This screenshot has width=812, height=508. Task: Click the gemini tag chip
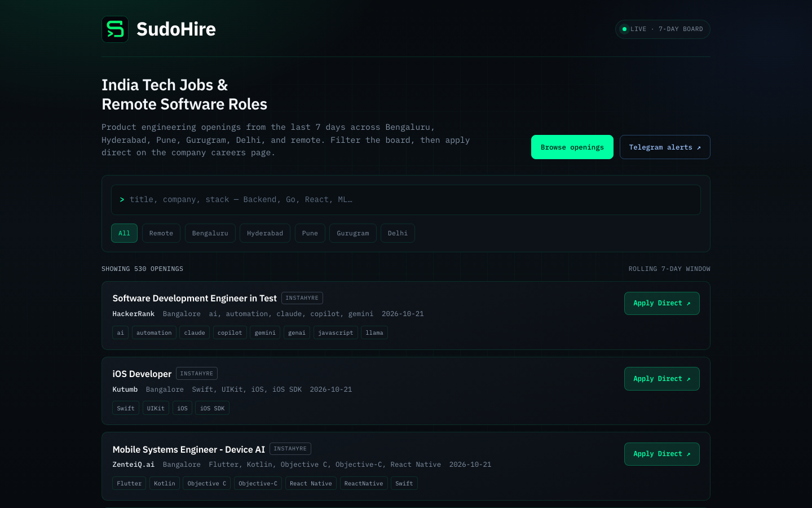tap(265, 333)
